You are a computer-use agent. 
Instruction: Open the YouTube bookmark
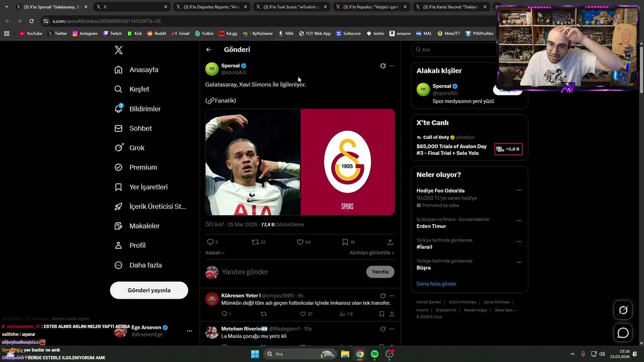pyautogui.click(x=31, y=33)
